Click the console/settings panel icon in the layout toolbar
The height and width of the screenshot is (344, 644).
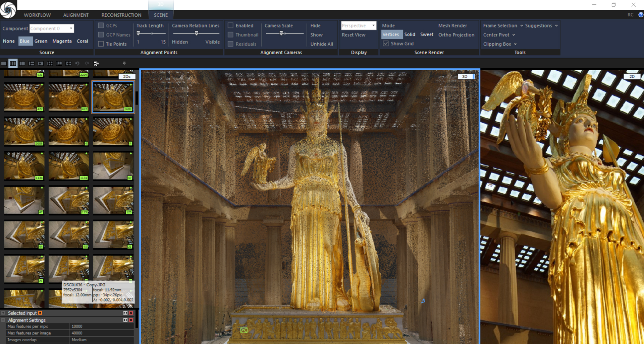point(96,63)
